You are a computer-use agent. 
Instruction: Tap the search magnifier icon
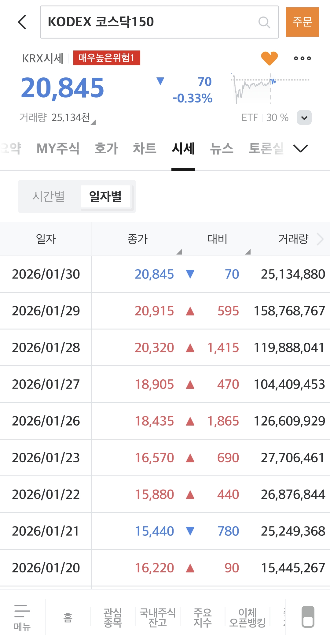264,22
